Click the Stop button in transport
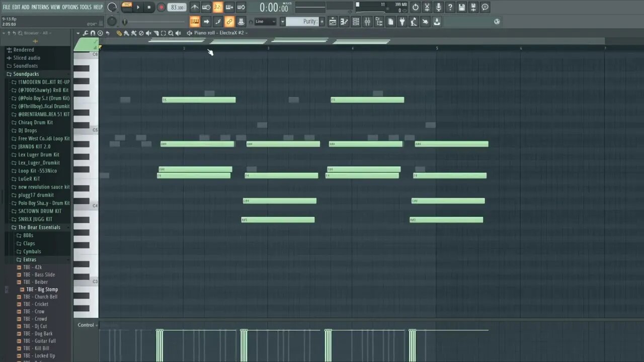This screenshot has height=362, width=644. 149,7
